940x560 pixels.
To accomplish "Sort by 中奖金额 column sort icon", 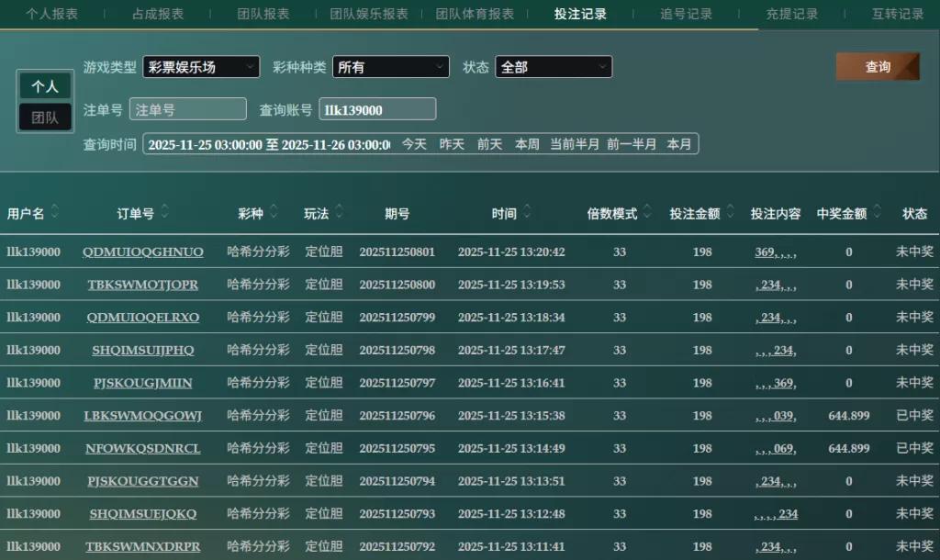I will 877,213.
